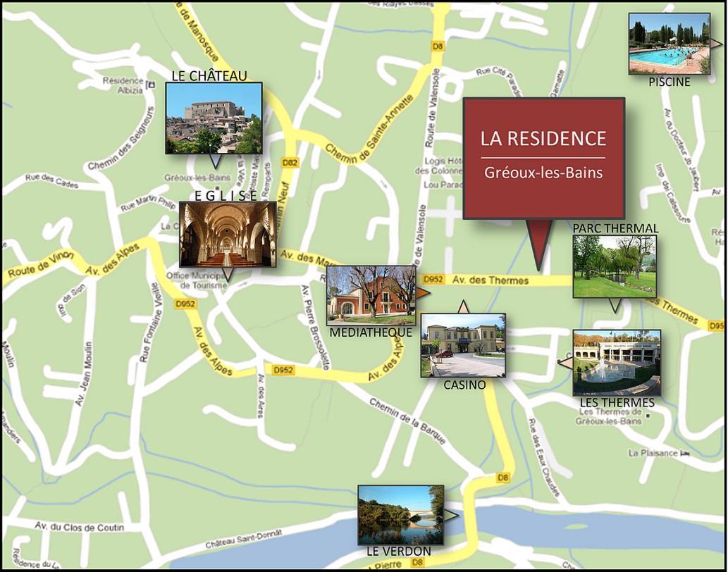Click the D82 road badge
The image size is (728, 572).
tap(288, 164)
